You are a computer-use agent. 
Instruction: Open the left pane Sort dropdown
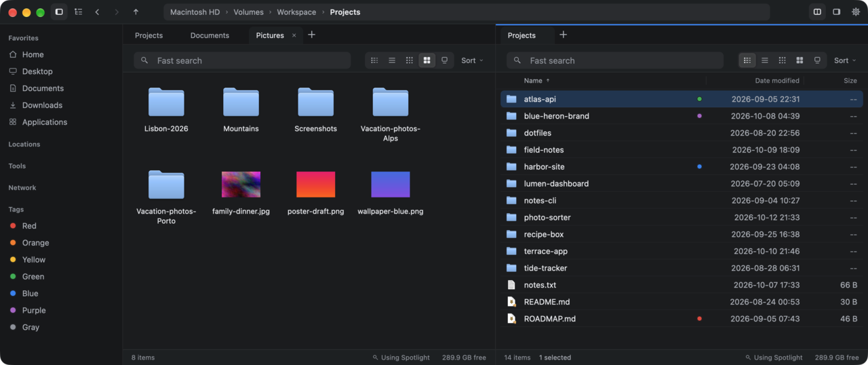[x=472, y=60]
